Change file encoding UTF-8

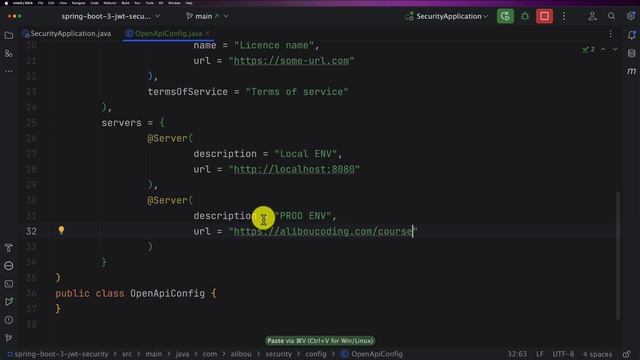pos(563,354)
